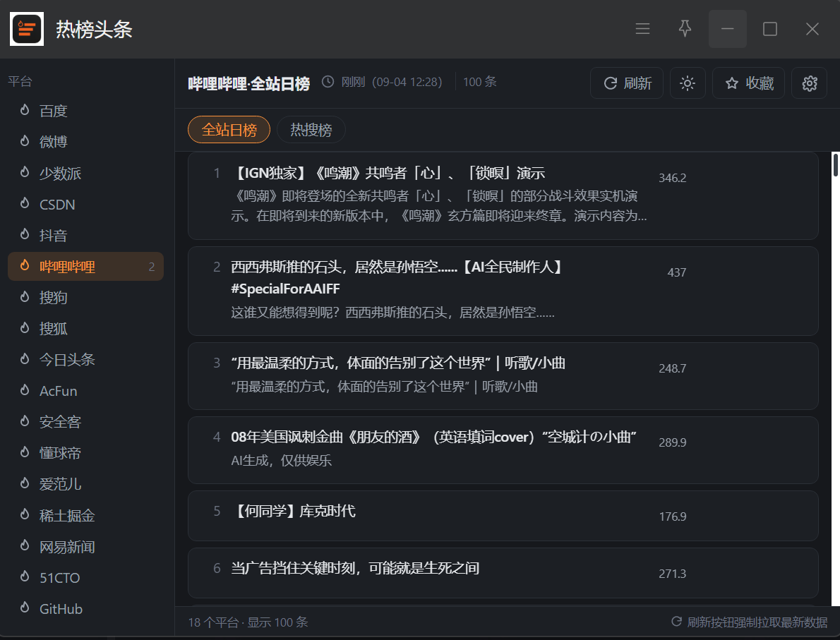Viewport: 840px width, 640px height.
Task: Click status text 18 个平台 · 显示 100 条
Action: coord(248,622)
